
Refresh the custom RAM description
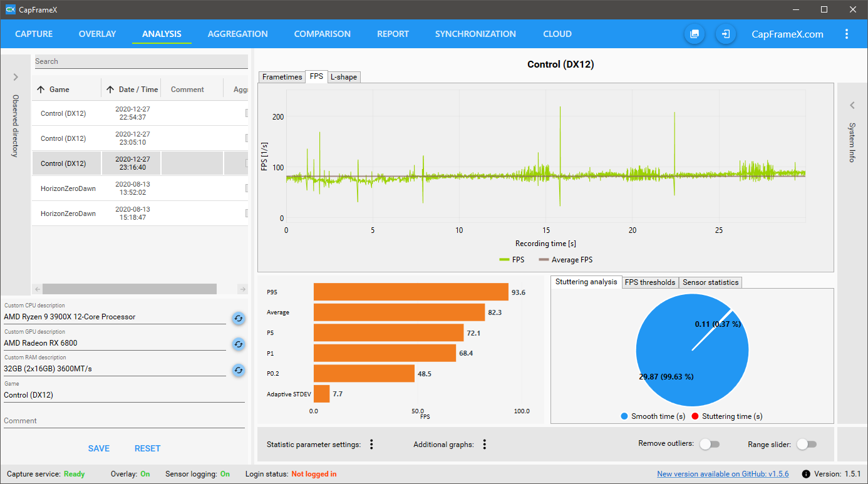(x=238, y=370)
